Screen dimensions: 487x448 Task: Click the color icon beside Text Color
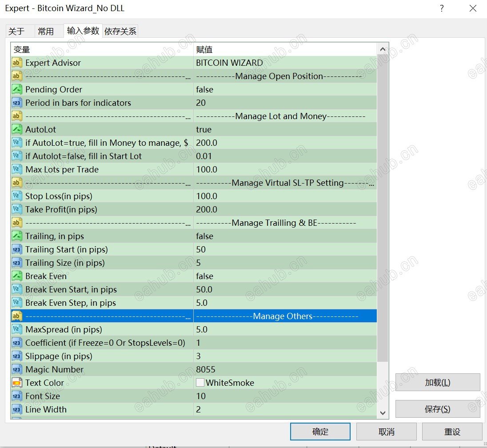[x=17, y=383]
